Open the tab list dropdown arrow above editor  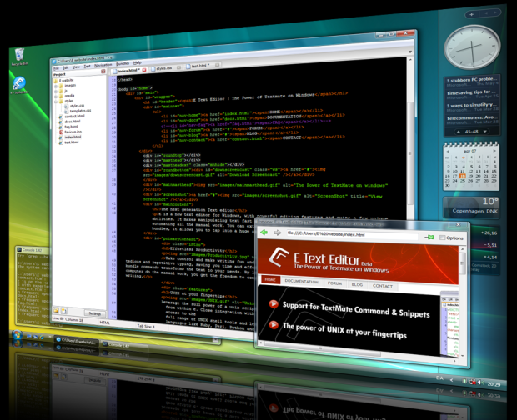point(410,52)
